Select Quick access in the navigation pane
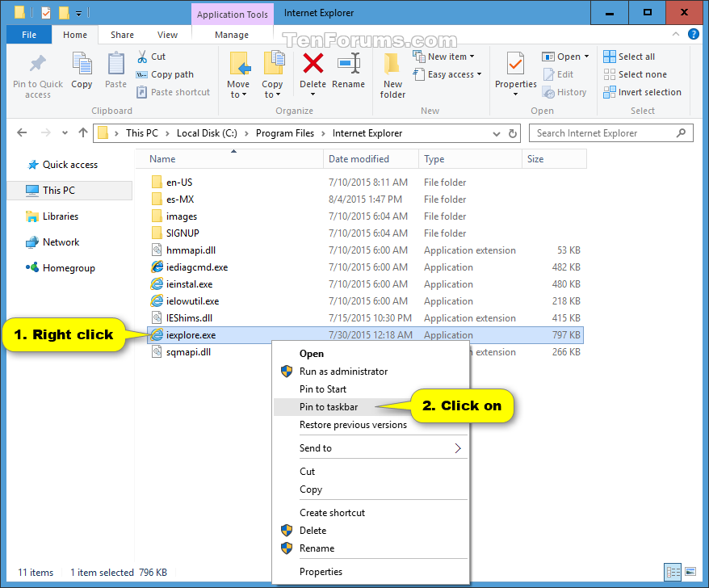 [x=70, y=165]
